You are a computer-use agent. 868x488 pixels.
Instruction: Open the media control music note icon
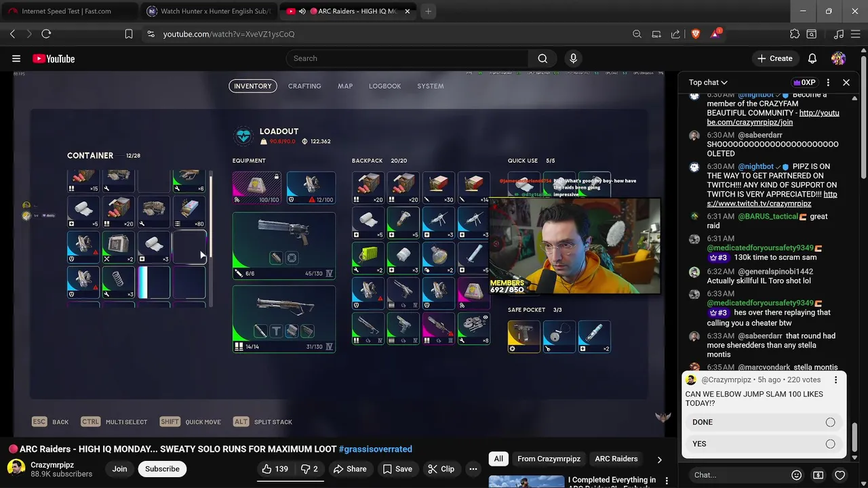pos(838,34)
